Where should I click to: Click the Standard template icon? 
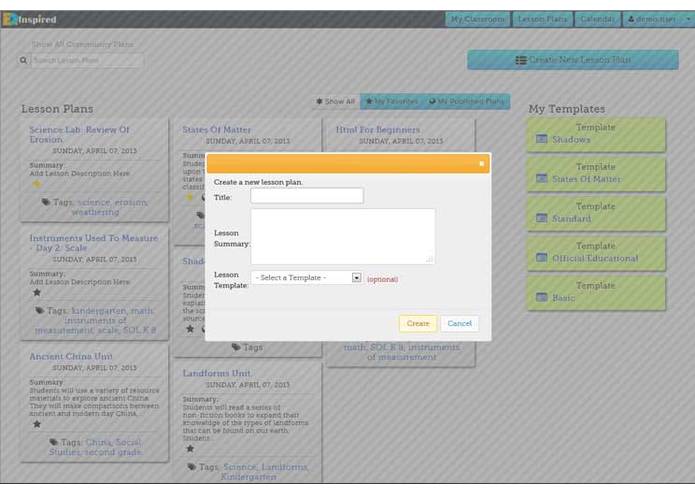pyautogui.click(x=542, y=218)
